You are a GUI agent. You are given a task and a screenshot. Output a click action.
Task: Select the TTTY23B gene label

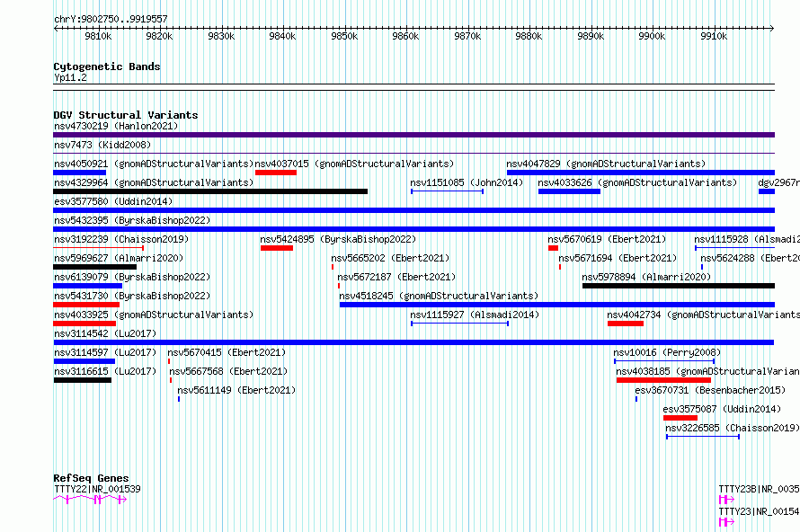coord(760,489)
